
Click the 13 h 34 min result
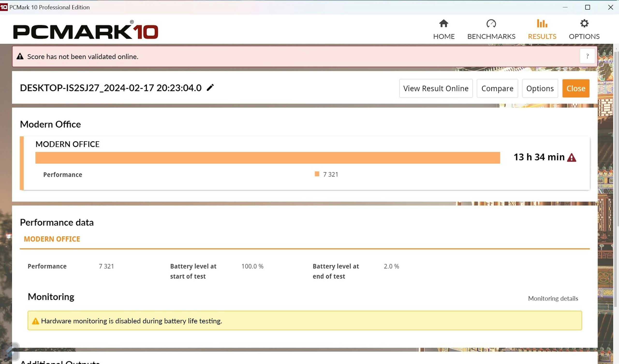pyautogui.click(x=539, y=157)
